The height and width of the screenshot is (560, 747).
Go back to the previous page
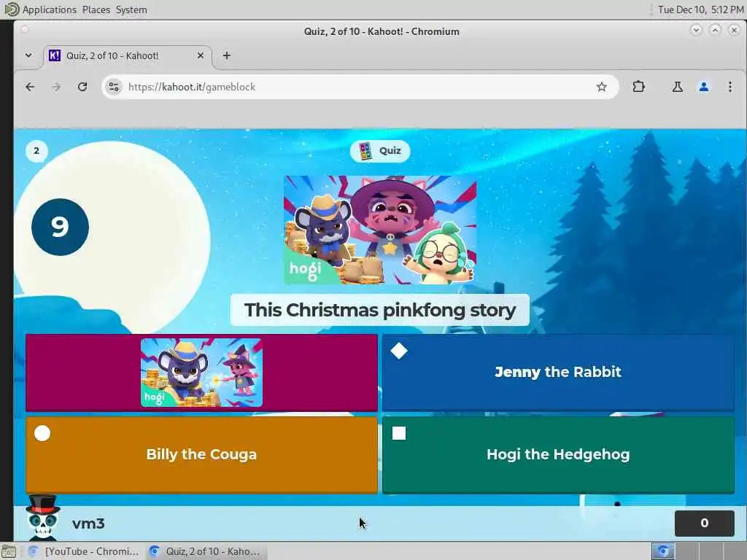[30, 87]
